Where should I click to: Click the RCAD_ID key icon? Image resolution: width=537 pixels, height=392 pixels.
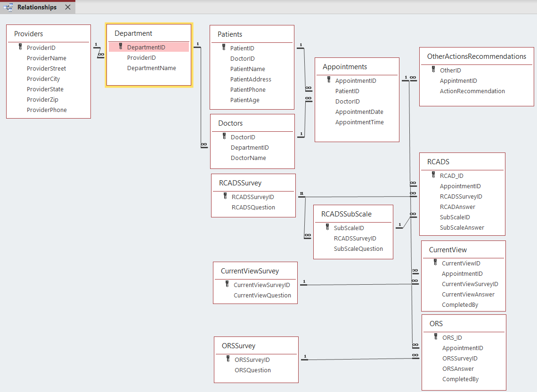tap(433, 175)
